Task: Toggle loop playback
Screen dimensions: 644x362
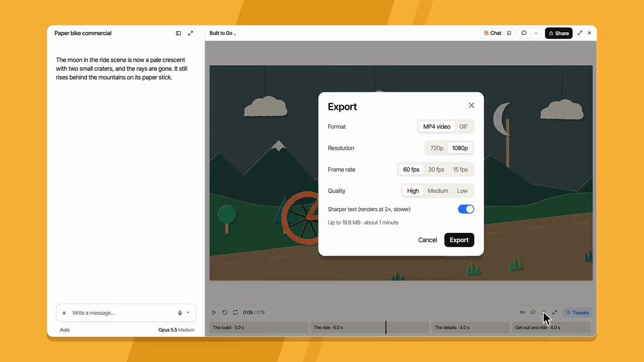Action: (x=235, y=312)
